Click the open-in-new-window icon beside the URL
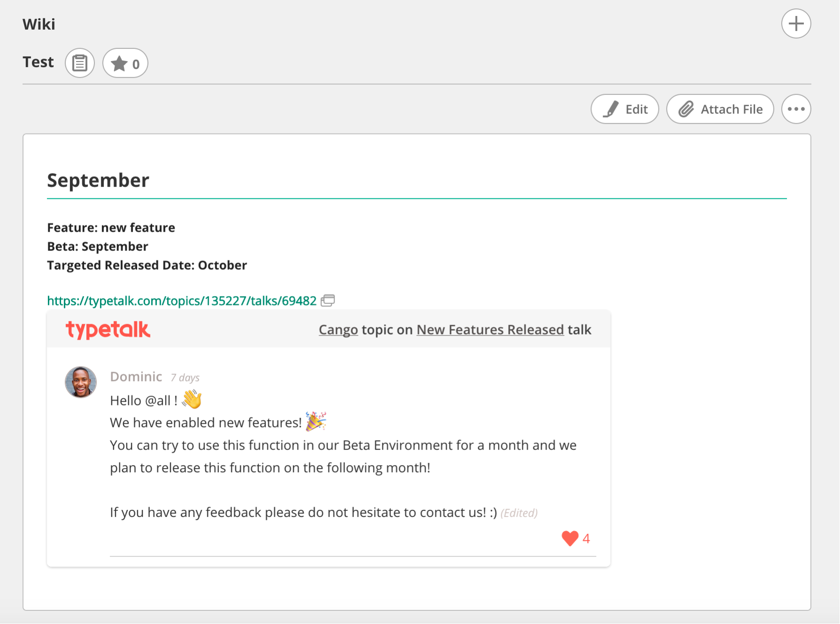The width and height of the screenshot is (840, 624). [x=328, y=301]
